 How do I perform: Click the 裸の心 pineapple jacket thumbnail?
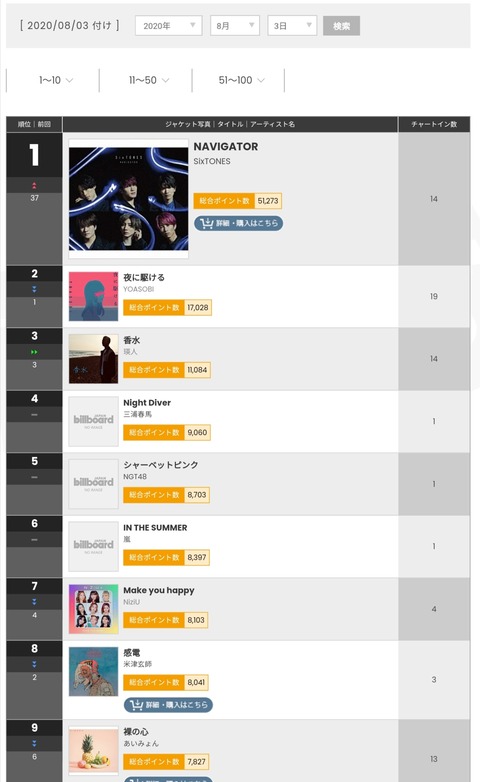coord(93,751)
